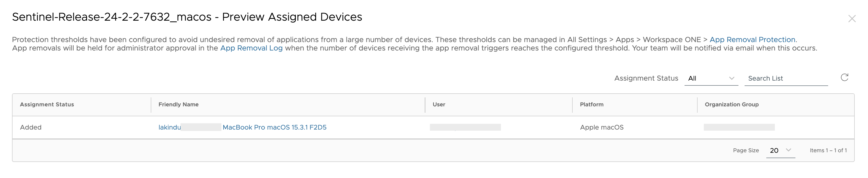Focus the Search List field
The width and height of the screenshot is (868, 178).
(x=786, y=78)
